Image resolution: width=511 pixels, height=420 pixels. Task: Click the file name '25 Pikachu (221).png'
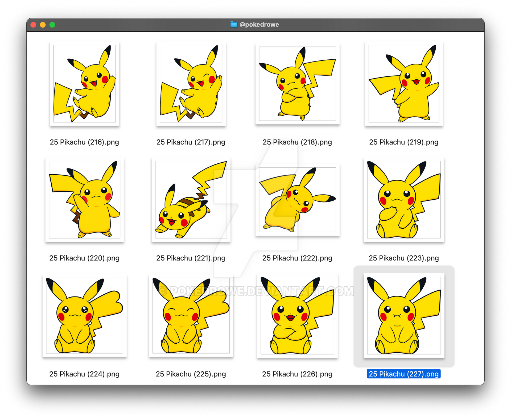click(x=191, y=258)
